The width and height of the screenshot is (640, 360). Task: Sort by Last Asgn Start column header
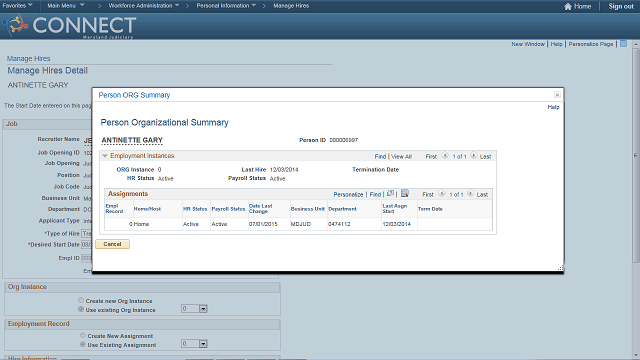point(395,209)
